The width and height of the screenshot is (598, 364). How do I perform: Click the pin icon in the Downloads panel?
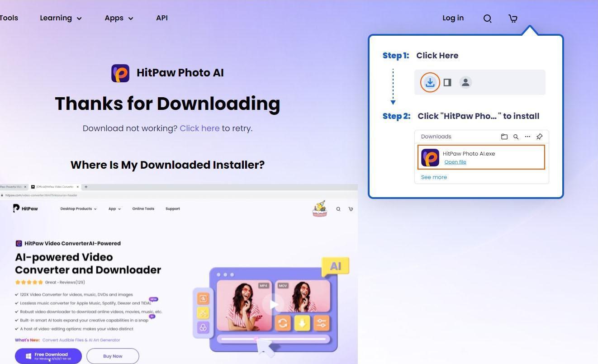click(x=539, y=137)
